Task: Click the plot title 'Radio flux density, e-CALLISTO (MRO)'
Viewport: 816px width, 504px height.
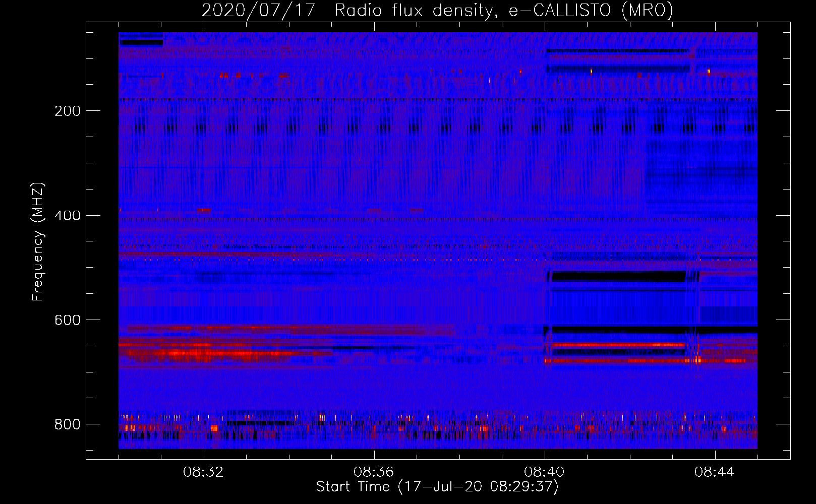Action: (x=504, y=10)
